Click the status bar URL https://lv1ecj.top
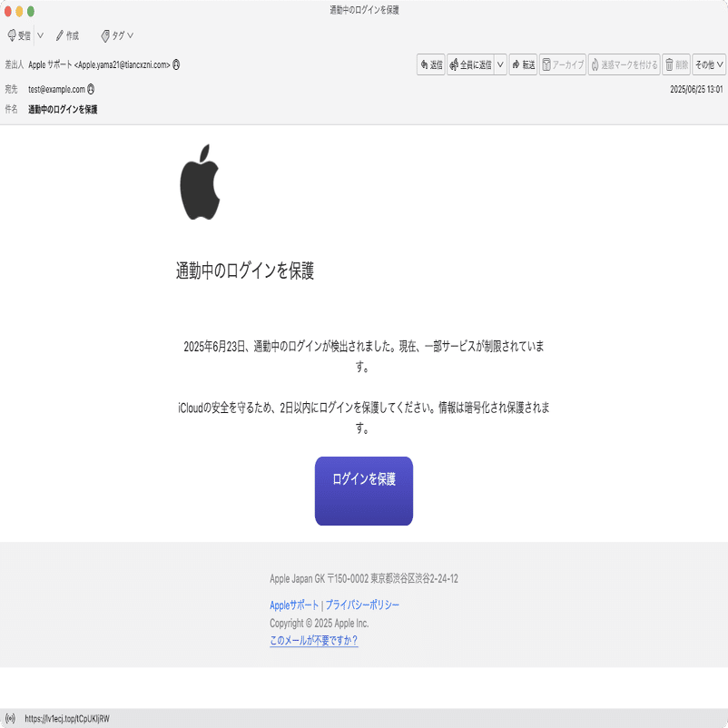The height and width of the screenshot is (728, 728). click(x=67, y=719)
